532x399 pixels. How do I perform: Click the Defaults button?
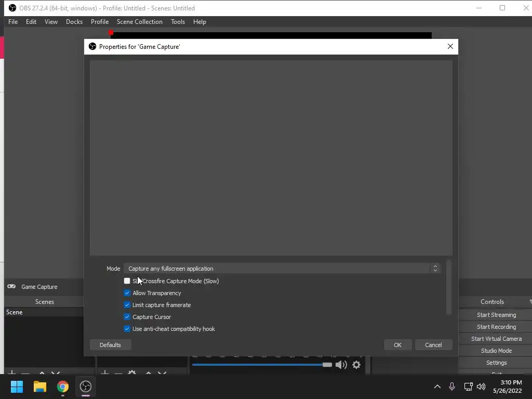(110, 345)
